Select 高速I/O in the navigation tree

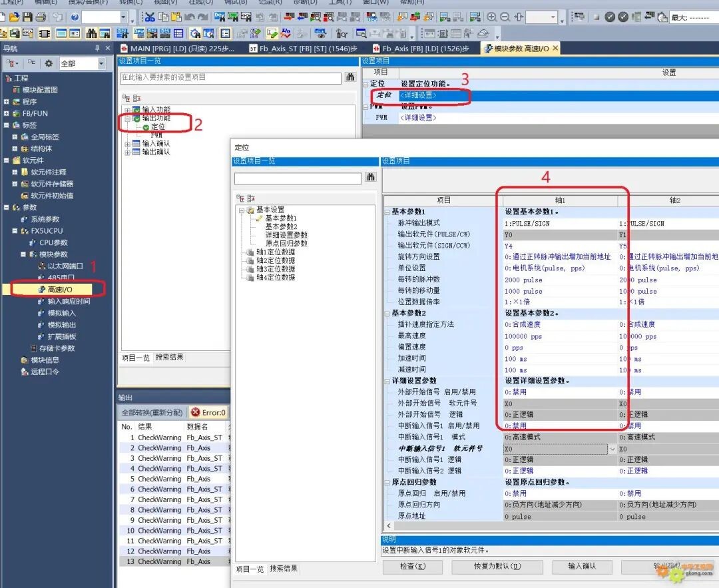coord(61,289)
